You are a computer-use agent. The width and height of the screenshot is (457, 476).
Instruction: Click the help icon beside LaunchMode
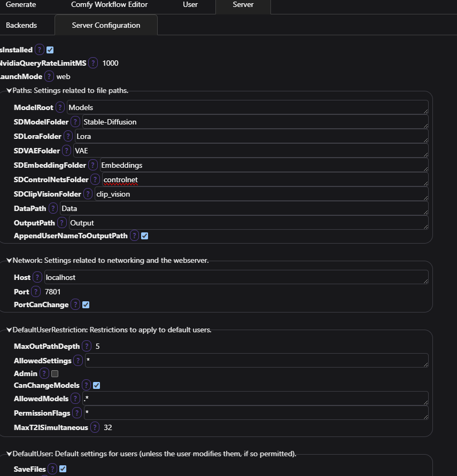coord(49,76)
